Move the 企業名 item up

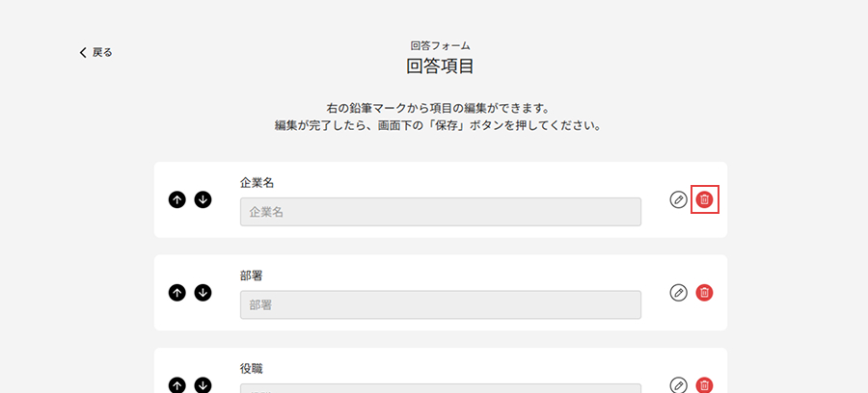coord(176,199)
